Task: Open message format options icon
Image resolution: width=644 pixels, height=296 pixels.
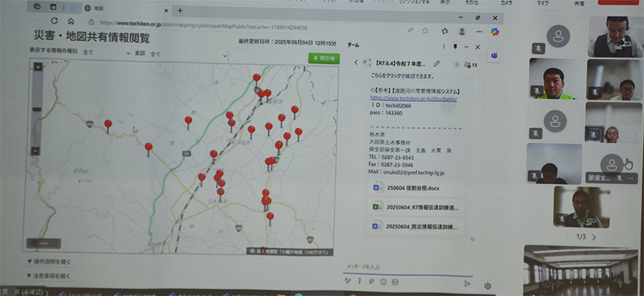Action: coord(348,281)
